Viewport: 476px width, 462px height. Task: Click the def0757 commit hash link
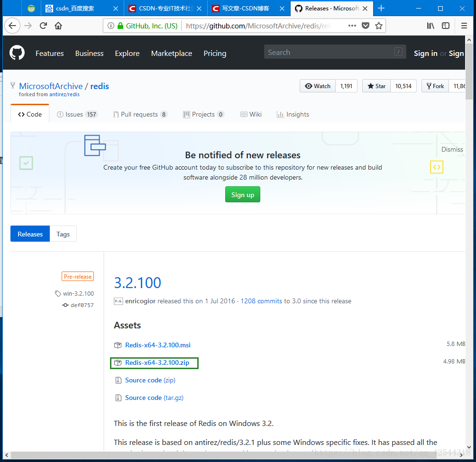82,305
